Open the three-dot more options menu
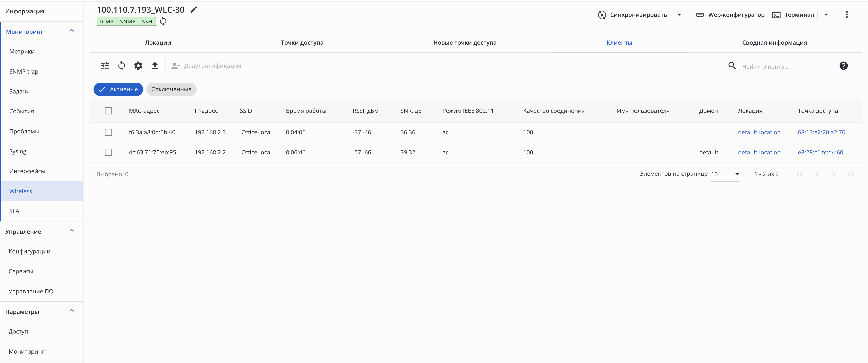This screenshot has width=868, height=363. point(846,14)
